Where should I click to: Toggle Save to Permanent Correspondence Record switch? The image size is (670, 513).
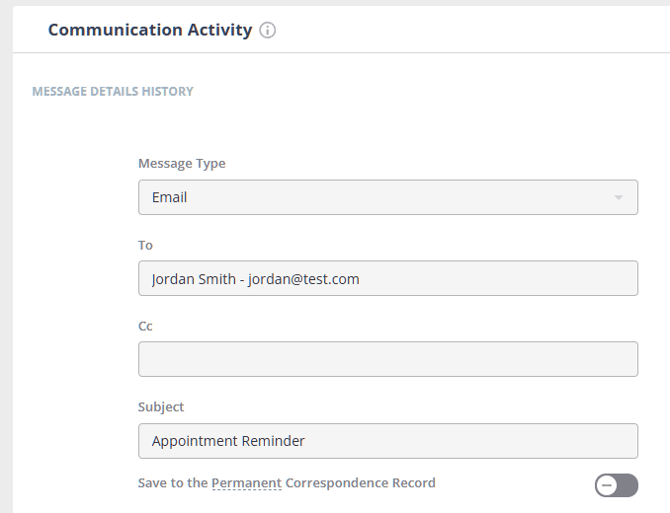pos(615,485)
